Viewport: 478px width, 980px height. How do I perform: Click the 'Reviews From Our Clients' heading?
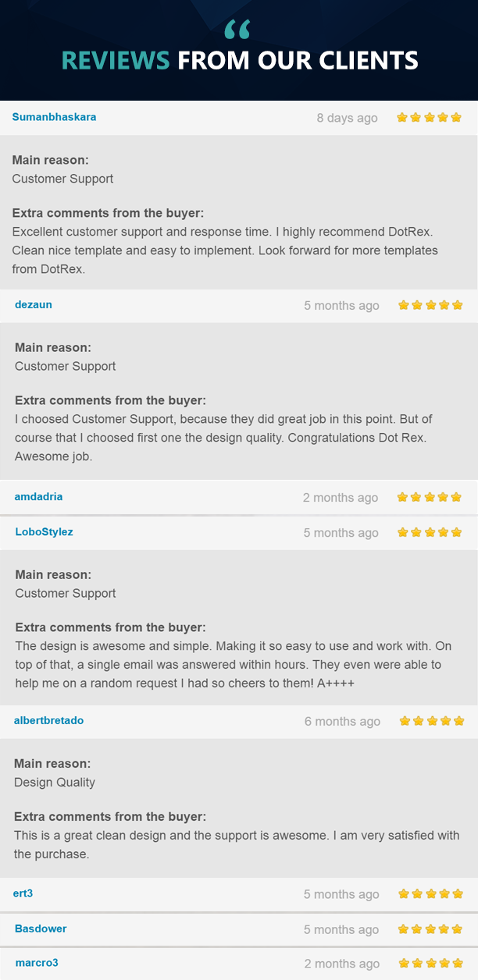coord(240,60)
